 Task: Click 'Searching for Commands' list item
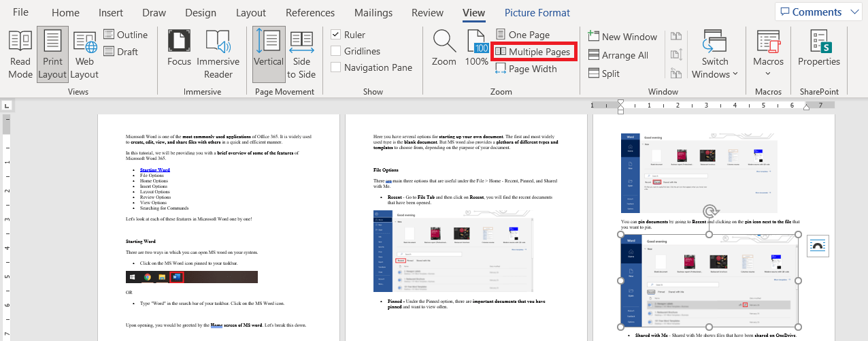pyautogui.click(x=164, y=208)
